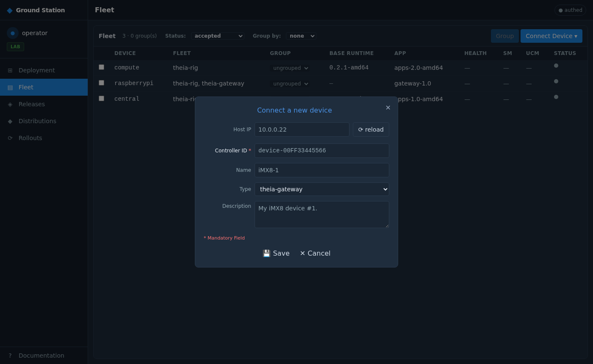
Task: Open Rollouts in the sidebar
Action: [x=44, y=138]
